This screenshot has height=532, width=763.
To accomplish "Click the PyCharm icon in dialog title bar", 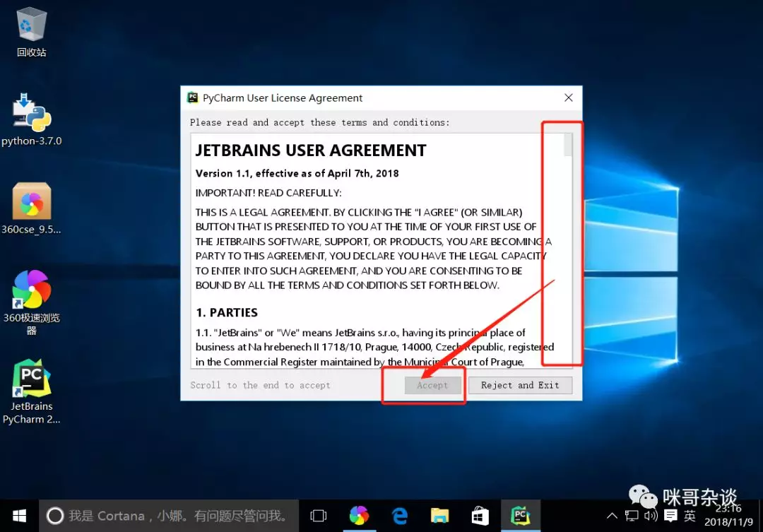I will point(193,97).
